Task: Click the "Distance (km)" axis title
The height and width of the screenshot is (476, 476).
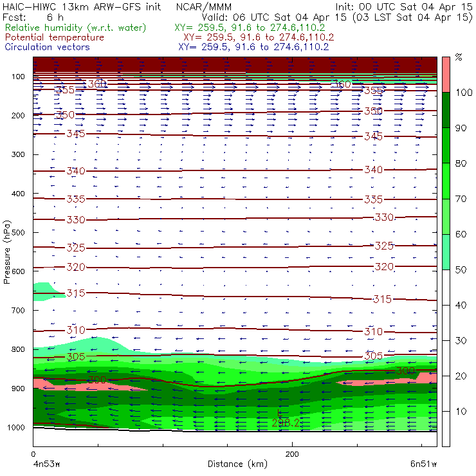Action: pyautogui.click(x=238, y=464)
